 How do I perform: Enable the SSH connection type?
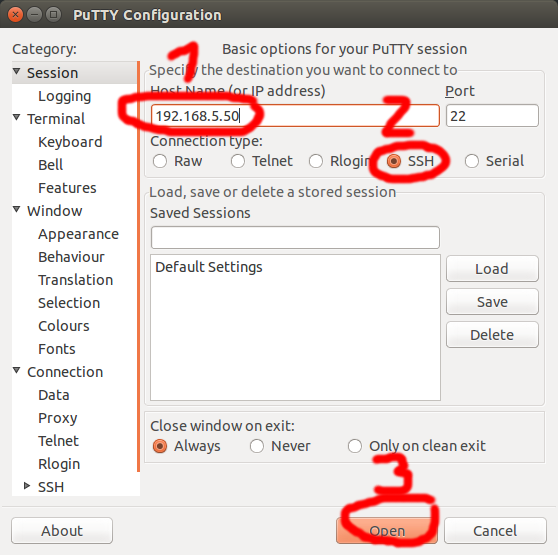tap(394, 161)
